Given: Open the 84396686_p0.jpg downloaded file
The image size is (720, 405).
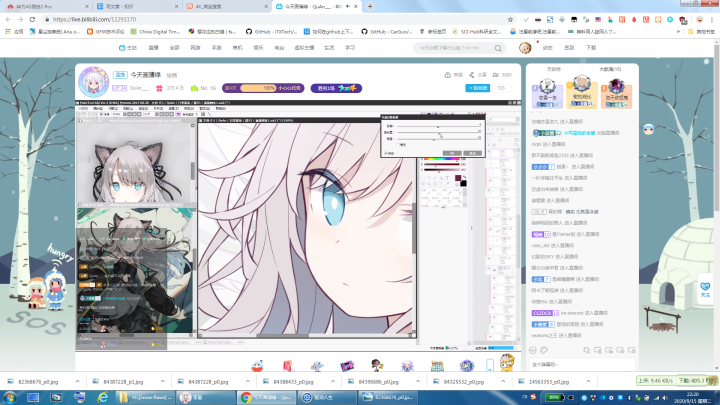Looking at the screenshot, I should (x=378, y=382).
